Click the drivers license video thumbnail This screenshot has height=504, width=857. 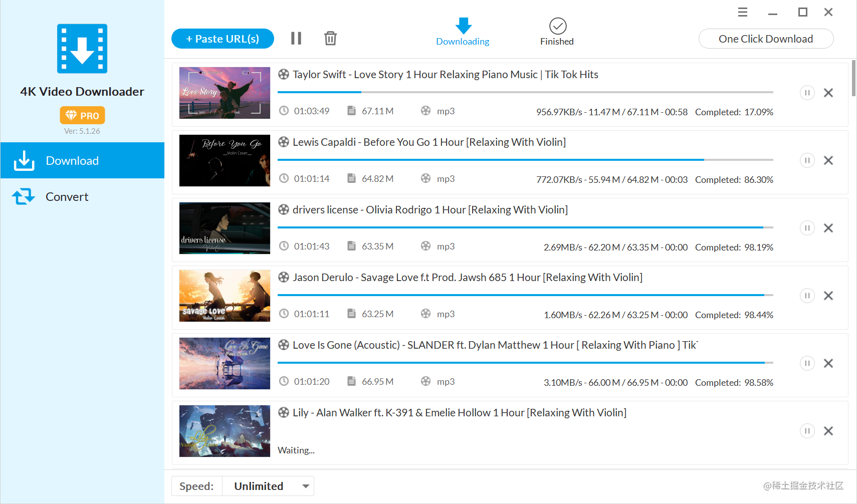point(225,228)
